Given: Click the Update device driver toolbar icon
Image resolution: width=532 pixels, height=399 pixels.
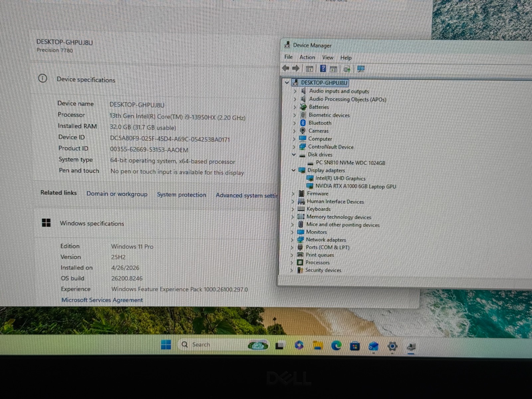Looking at the screenshot, I should coord(347,69).
